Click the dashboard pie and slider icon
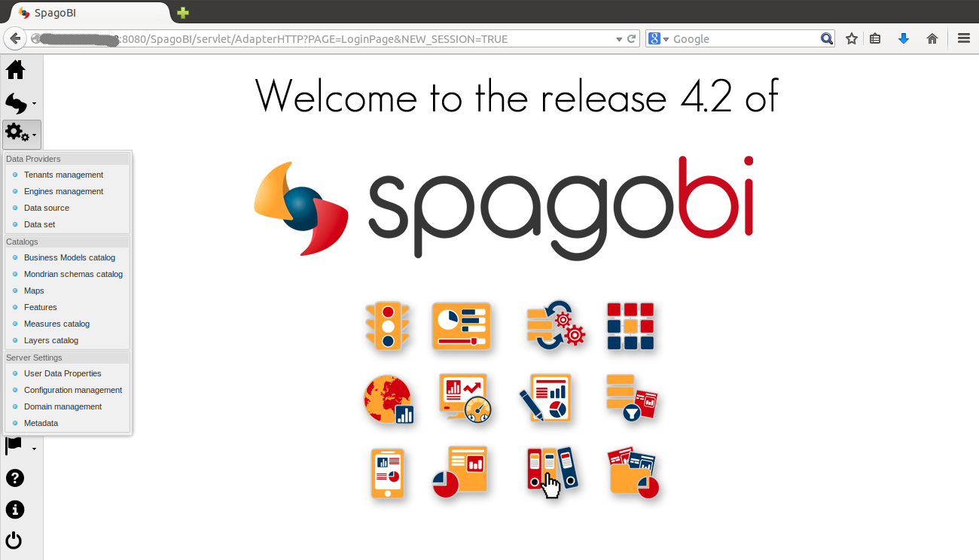This screenshot has height=560, width=979. (462, 326)
